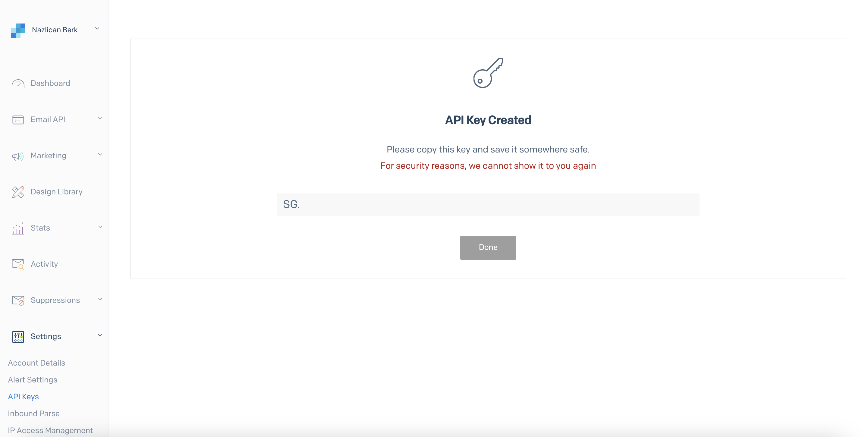The height and width of the screenshot is (437, 868).
Task: Select the Account Details menu item
Action: pos(37,362)
